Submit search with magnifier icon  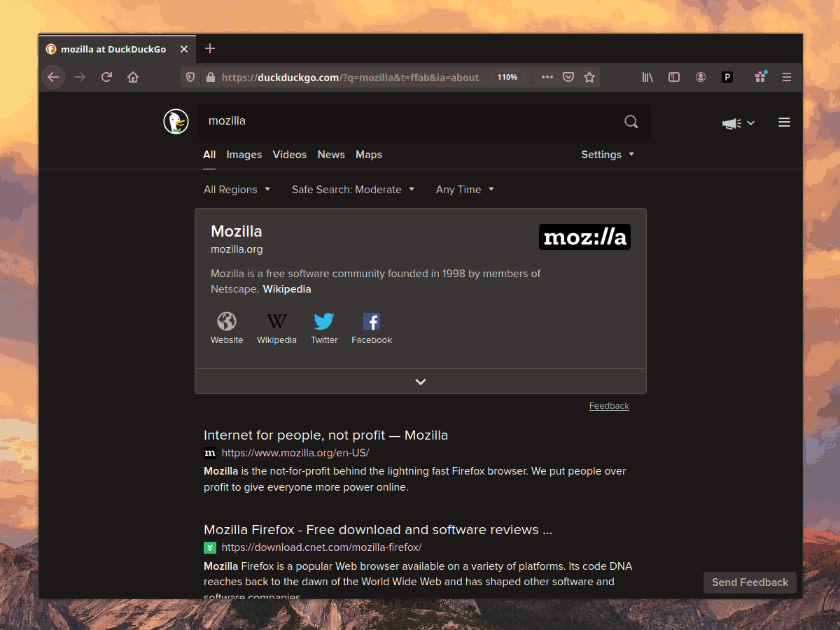631,122
